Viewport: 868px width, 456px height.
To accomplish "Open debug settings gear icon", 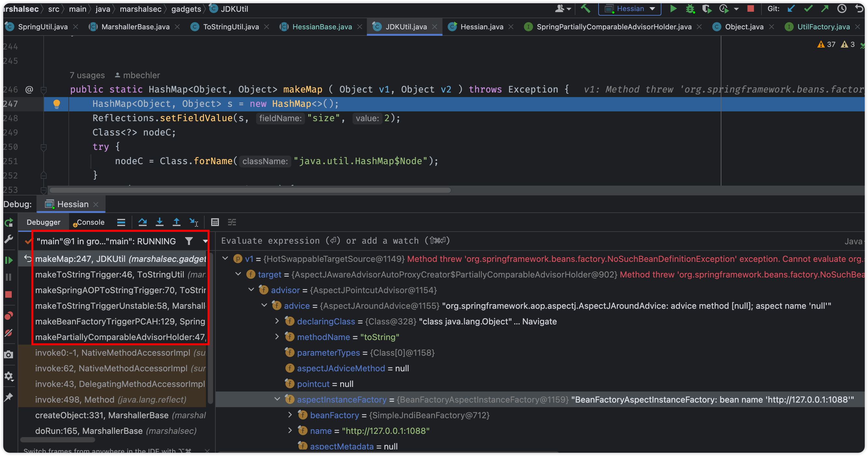I will pyautogui.click(x=9, y=376).
